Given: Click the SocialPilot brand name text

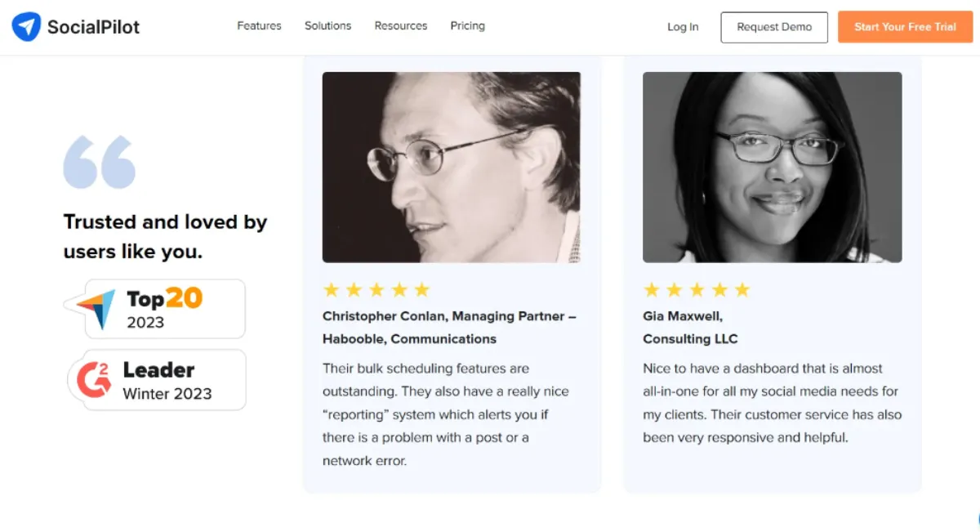Looking at the screenshot, I should (x=93, y=27).
